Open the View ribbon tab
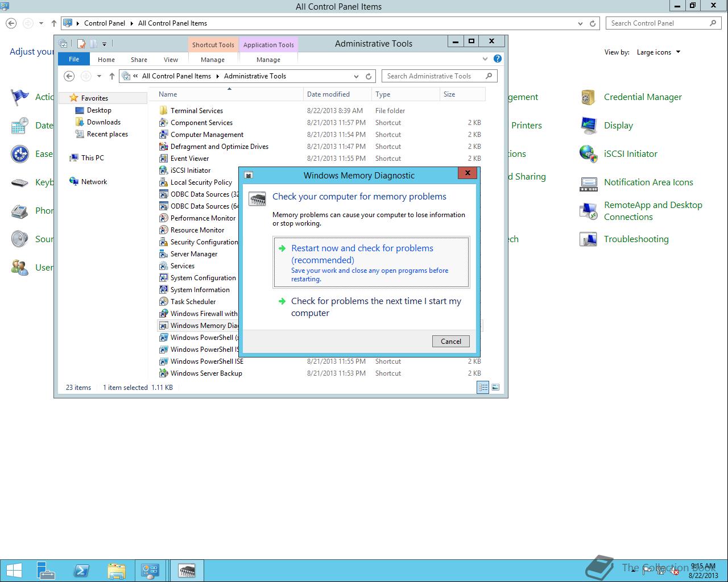The image size is (728, 582). click(x=171, y=60)
